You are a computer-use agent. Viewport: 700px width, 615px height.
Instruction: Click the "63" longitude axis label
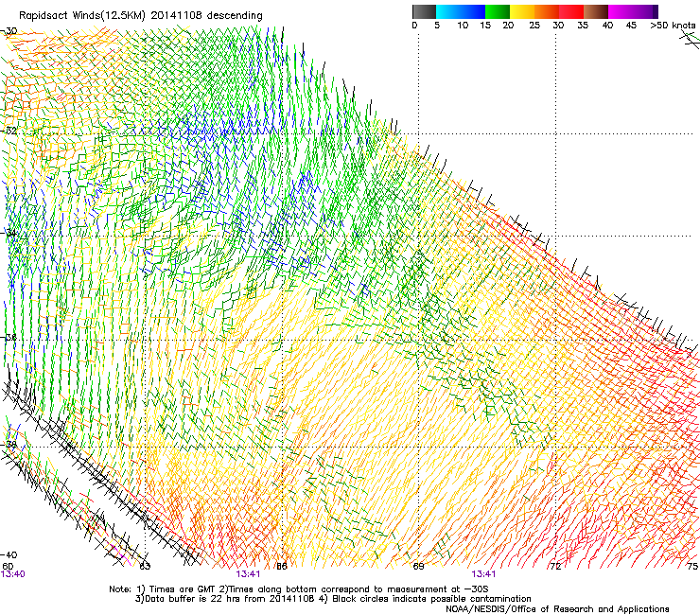145,567
